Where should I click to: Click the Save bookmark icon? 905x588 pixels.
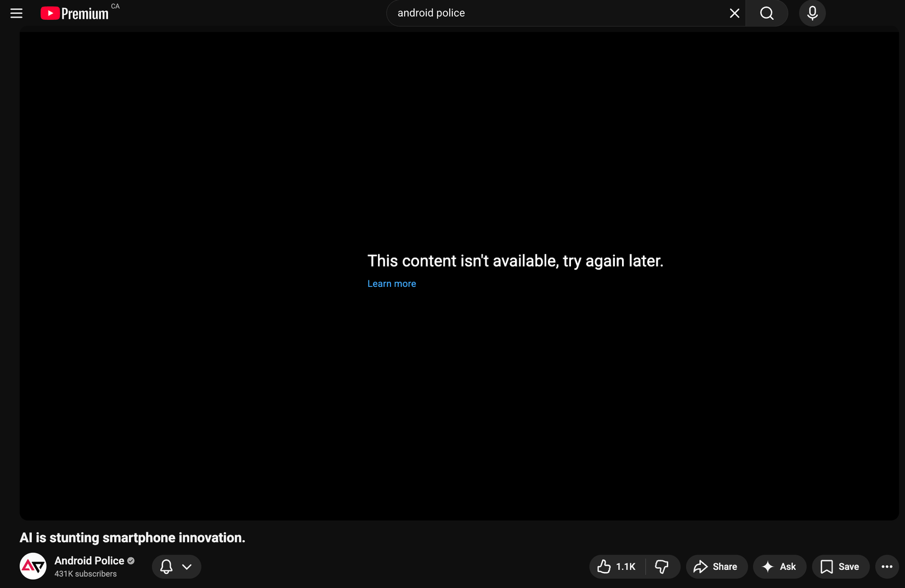coord(826,567)
